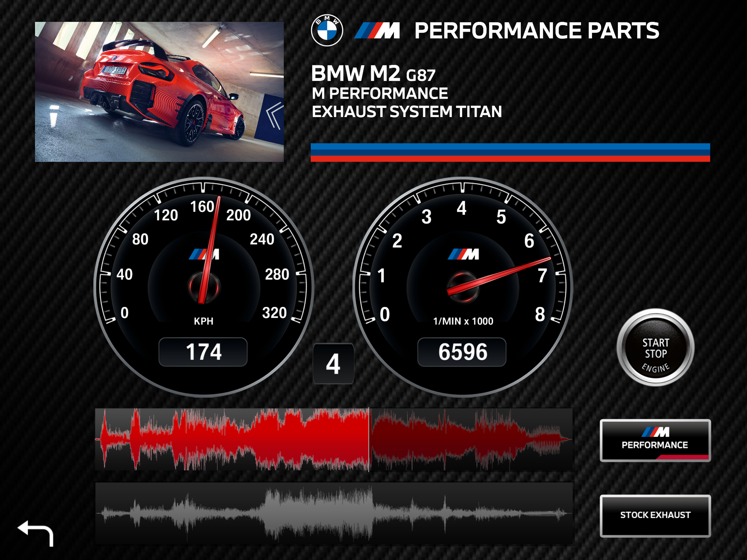Click the BMW M2 G87 title text
This screenshot has height=560, width=747.
coord(373,74)
